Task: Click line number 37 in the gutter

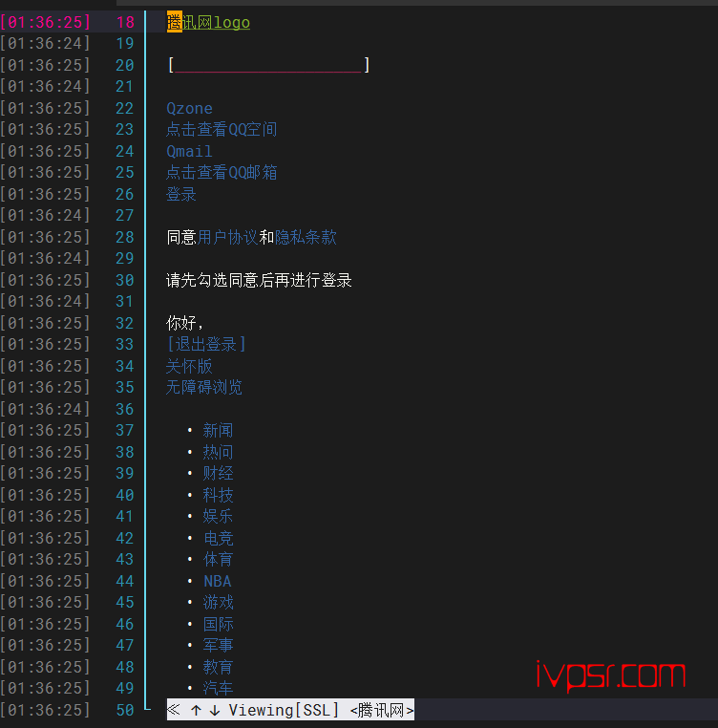Action: click(x=125, y=430)
